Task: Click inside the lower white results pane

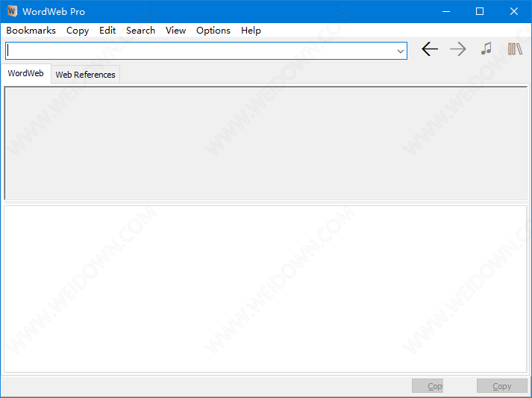Action: point(265,289)
